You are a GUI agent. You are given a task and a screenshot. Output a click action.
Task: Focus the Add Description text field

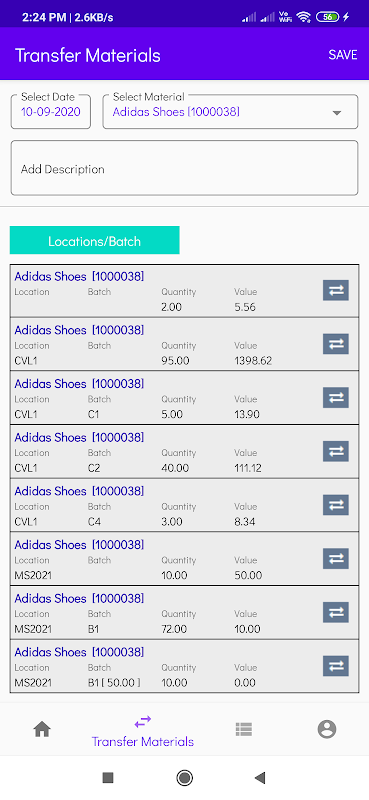(184, 168)
